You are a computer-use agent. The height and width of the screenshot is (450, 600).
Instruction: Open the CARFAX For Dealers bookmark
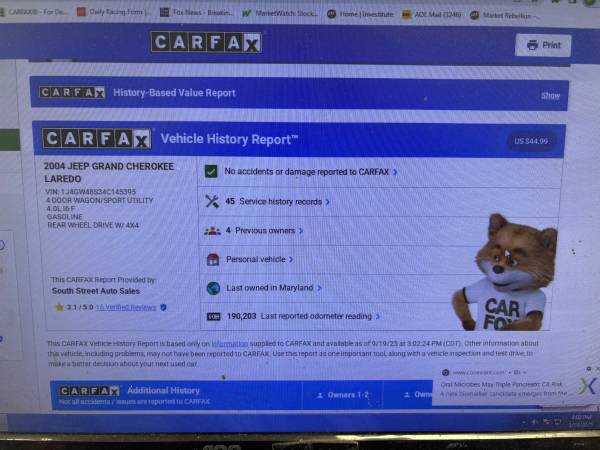pos(34,12)
